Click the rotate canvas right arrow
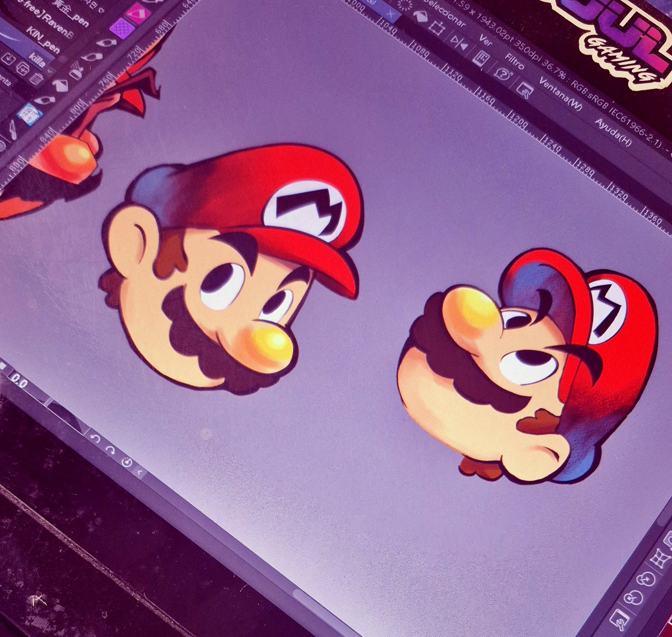The image size is (672, 637). (x=110, y=450)
